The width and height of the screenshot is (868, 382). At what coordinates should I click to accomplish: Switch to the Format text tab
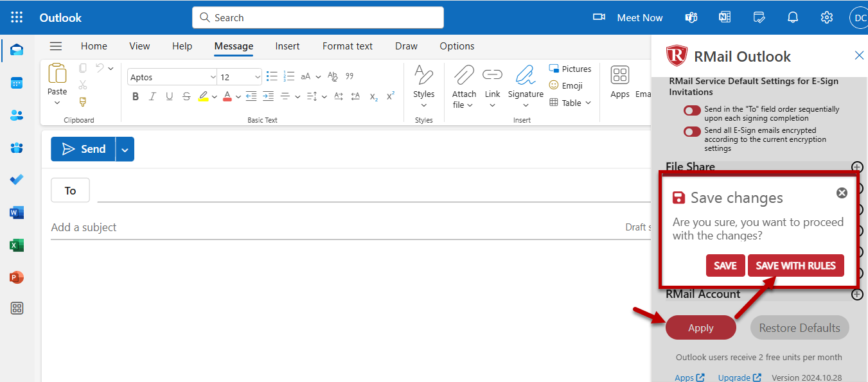point(347,46)
